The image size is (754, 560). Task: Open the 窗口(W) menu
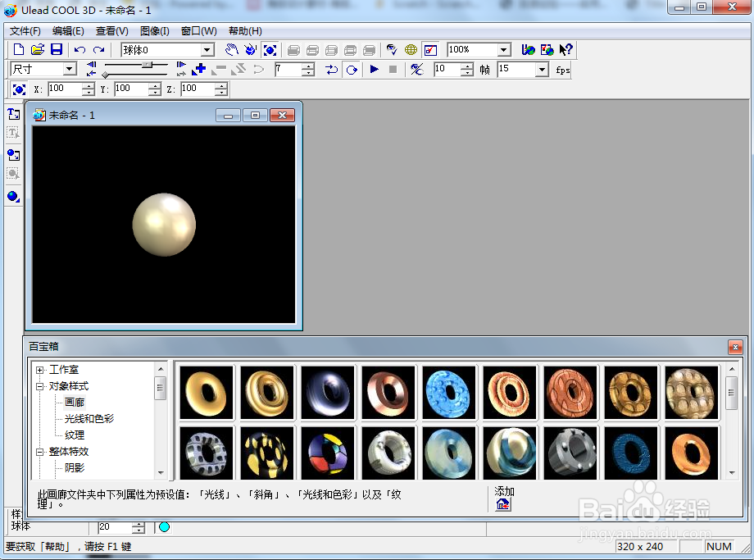[198, 31]
